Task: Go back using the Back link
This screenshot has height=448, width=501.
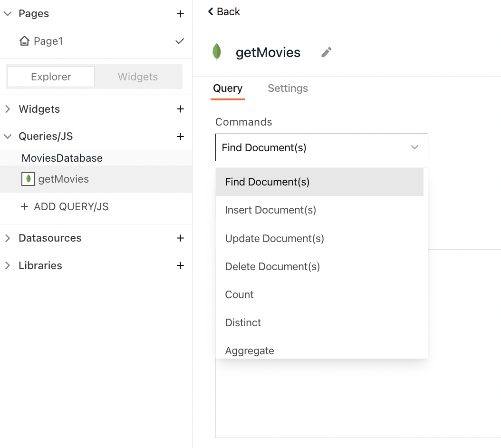Action: pos(224,11)
